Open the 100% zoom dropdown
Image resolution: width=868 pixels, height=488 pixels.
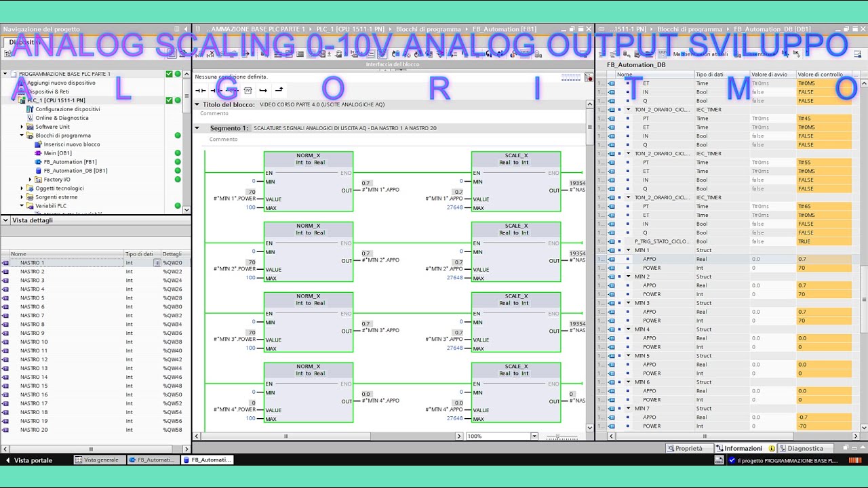534,436
